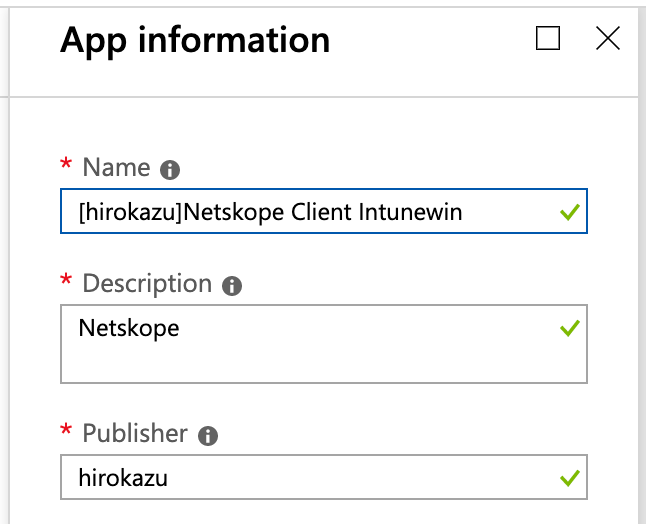Click the red asterisk beside Description
The width and height of the screenshot is (646, 524).
(x=66, y=280)
